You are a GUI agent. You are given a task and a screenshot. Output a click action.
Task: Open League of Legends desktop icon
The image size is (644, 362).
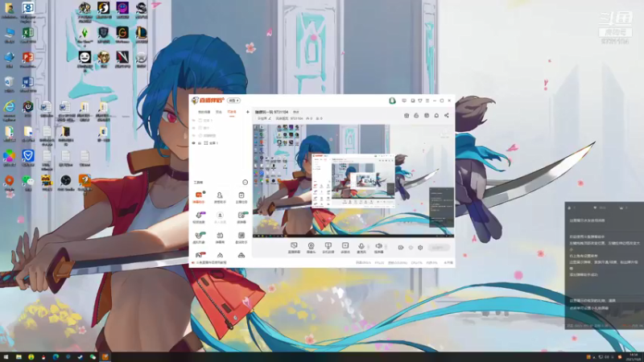(x=142, y=35)
